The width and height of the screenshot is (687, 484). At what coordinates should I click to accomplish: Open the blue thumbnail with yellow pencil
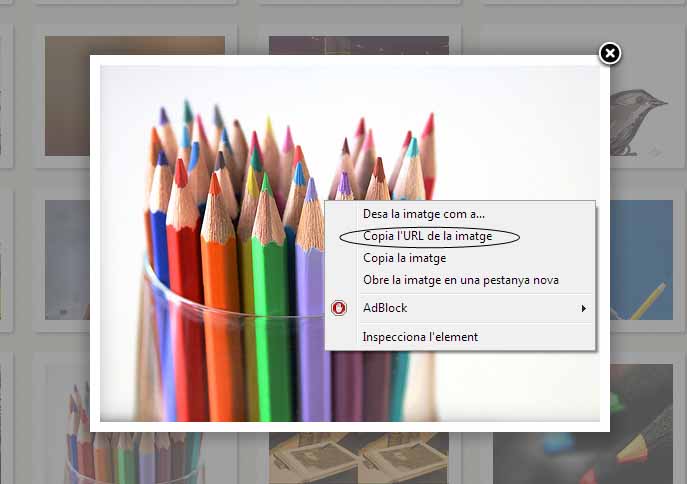(641, 260)
